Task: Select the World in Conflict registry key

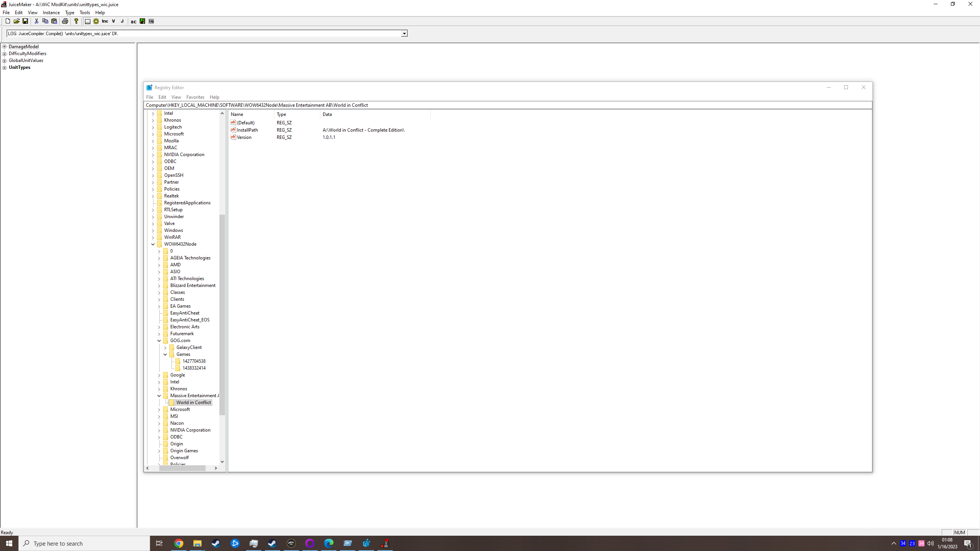Action: pyautogui.click(x=193, y=403)
